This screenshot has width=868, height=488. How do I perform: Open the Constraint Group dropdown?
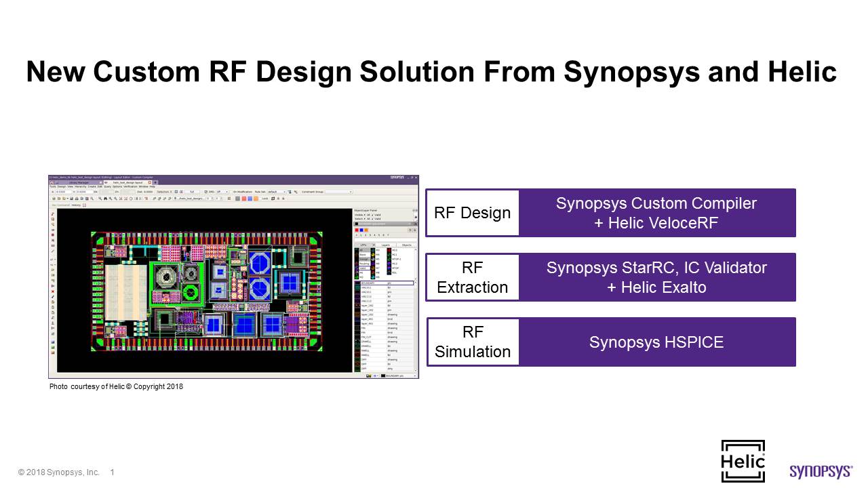tap(338, 192)
